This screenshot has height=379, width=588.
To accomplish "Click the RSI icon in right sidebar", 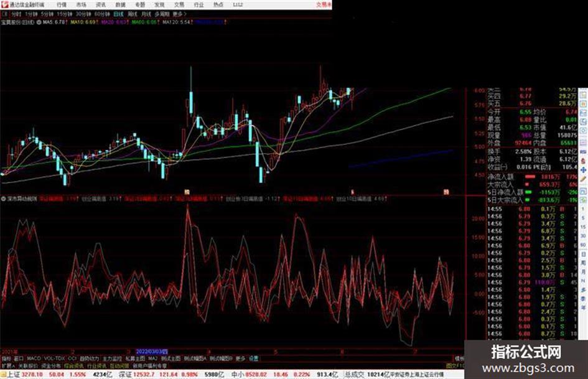I will pos(584,152).
